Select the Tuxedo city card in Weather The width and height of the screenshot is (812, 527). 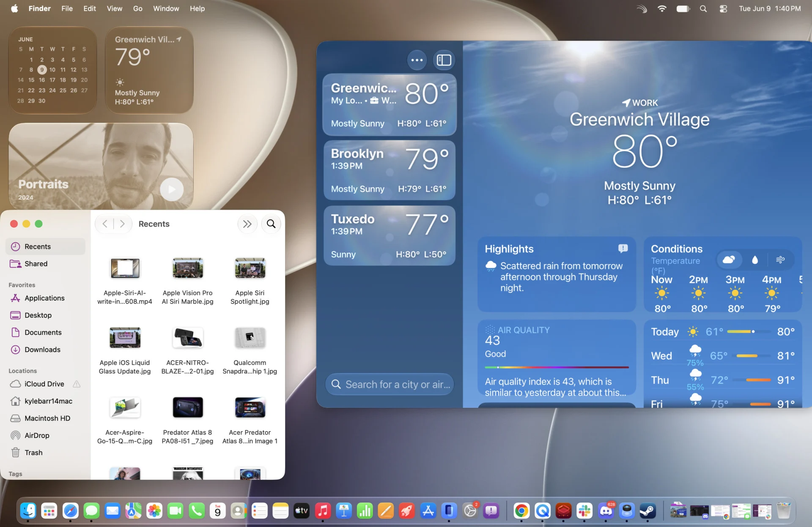click(389, 236)
